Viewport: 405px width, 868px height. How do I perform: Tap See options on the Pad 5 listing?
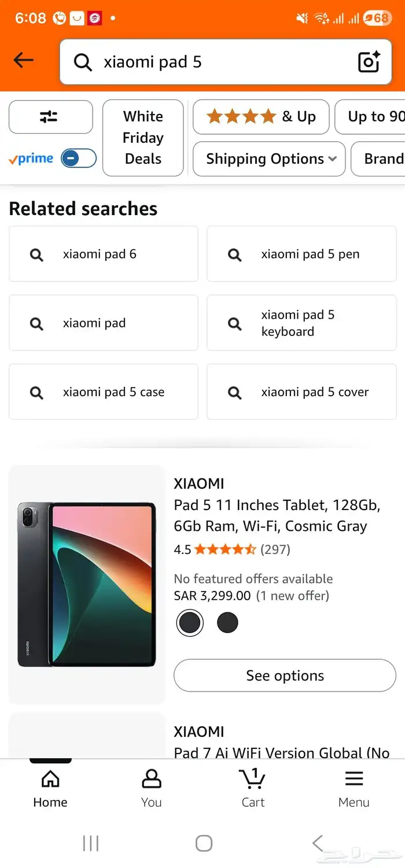[285, 675]
